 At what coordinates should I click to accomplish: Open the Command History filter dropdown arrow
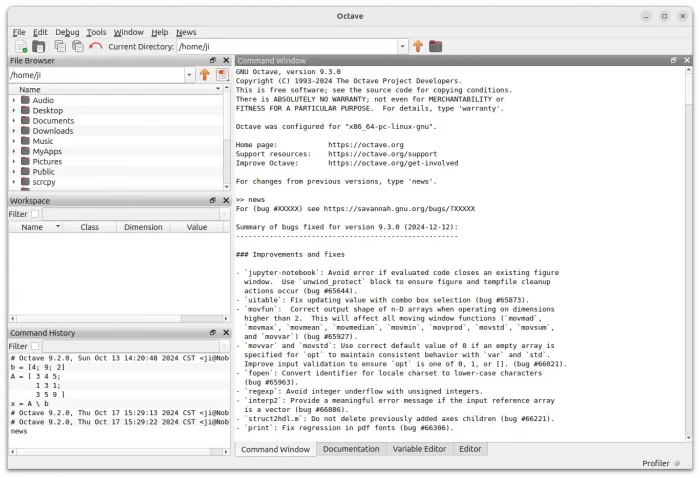(224, 346)
